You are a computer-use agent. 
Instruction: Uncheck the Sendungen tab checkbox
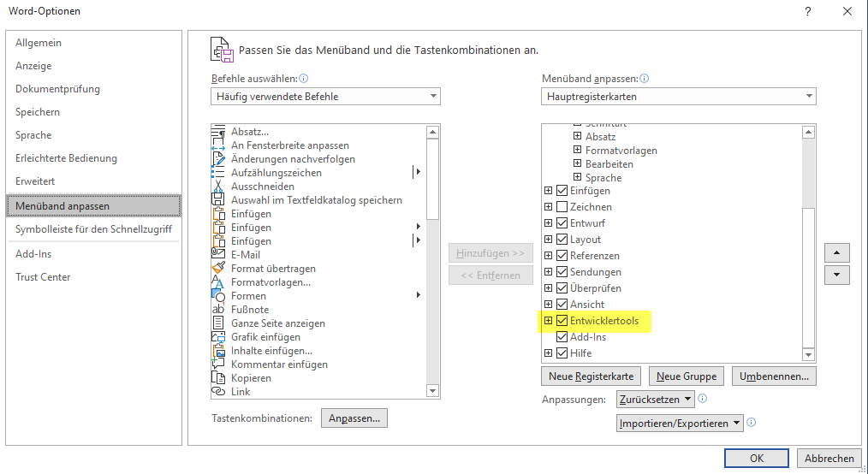(x=562, y=271)
